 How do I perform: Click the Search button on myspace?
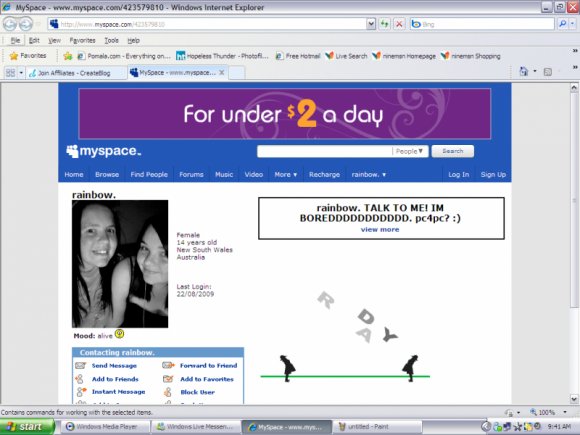[x=453, y=151]
